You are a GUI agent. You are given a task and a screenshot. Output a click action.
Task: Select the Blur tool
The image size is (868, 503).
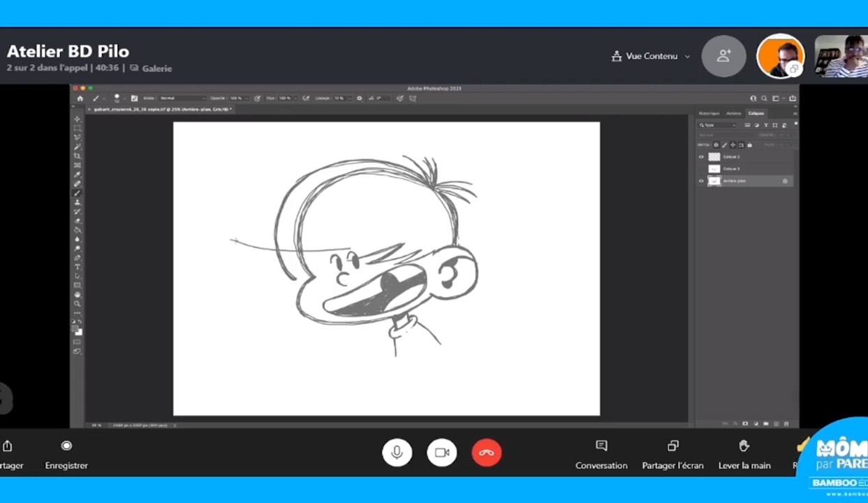click(x=78, y=239)
